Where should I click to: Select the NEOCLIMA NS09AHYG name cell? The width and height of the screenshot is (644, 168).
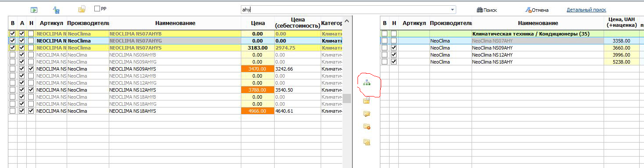coord(175,62)
